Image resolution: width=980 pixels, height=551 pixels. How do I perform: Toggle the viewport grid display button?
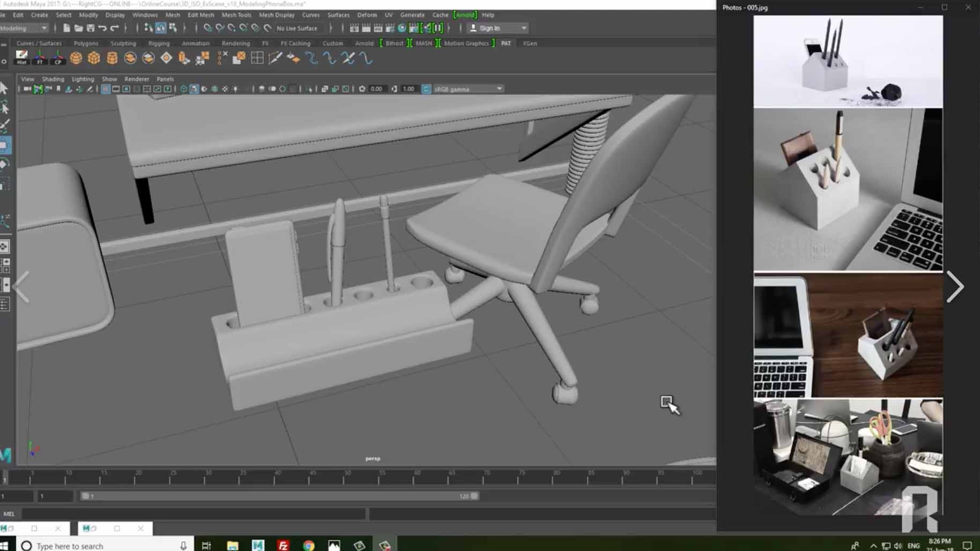[x=106, y=89]
